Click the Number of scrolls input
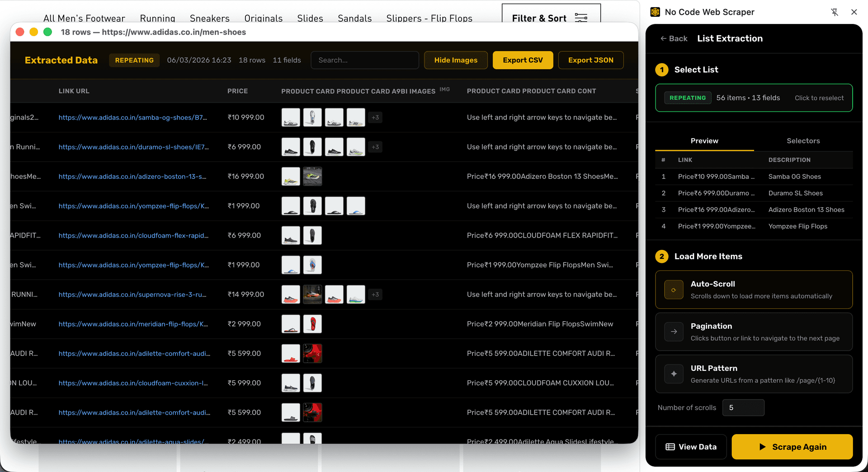 tap(743, 407)
